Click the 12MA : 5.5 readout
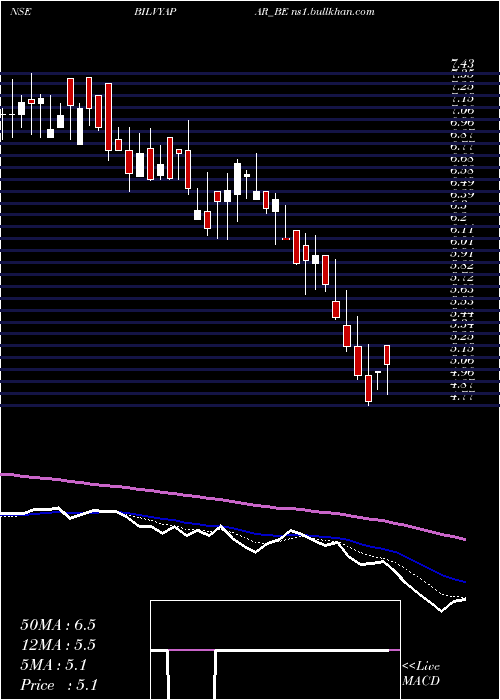This screenshot has width=500, height=700. tap(58, 645)
